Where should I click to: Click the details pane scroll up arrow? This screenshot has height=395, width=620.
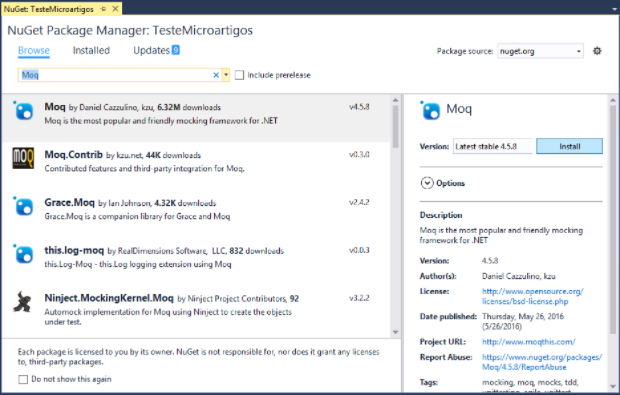613,100
